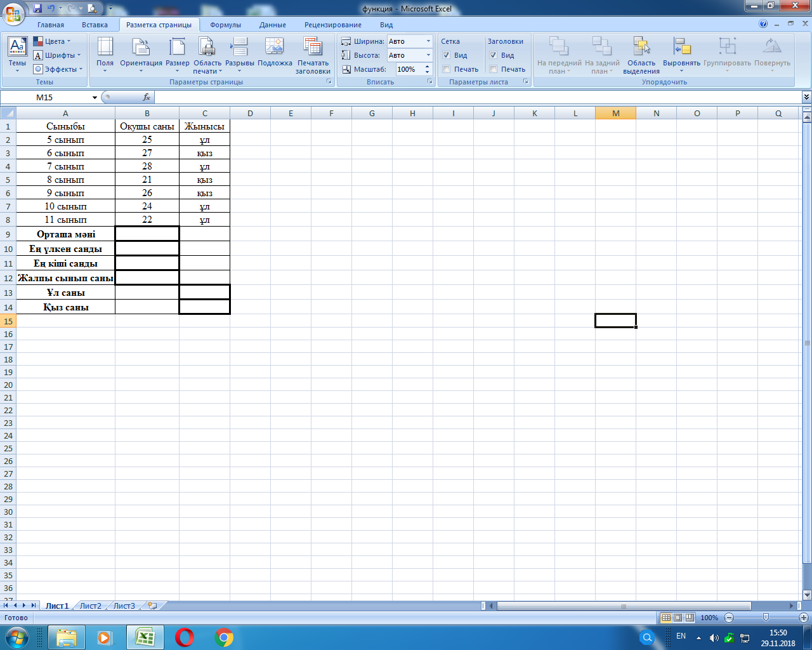The width and height of the screenshot is (812, 650).
Task: Expand Height (Высота) Auto dropdown
Action: click(428, 55)
